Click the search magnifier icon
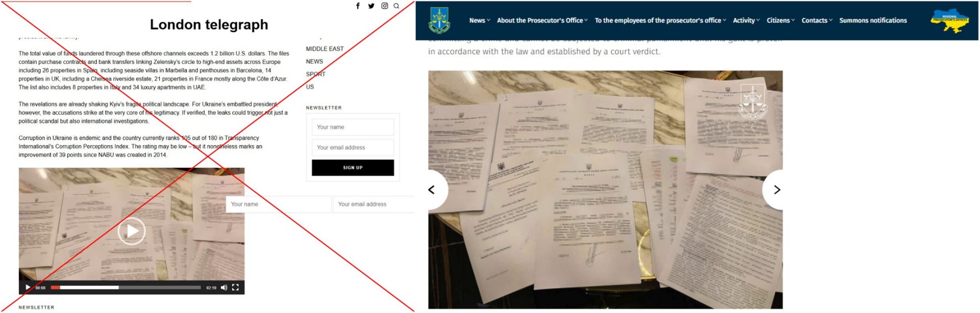The image size is (980, 313). [x=396, y=6]
